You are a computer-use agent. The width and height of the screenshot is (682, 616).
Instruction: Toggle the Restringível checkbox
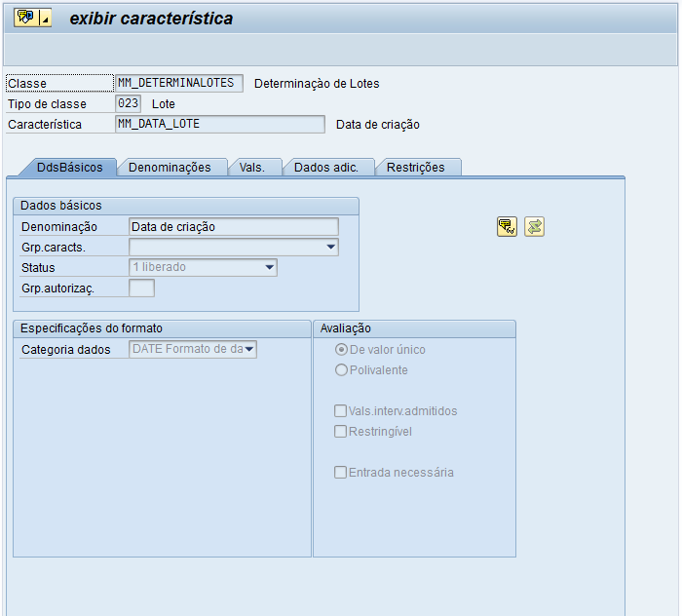(341, 431)
